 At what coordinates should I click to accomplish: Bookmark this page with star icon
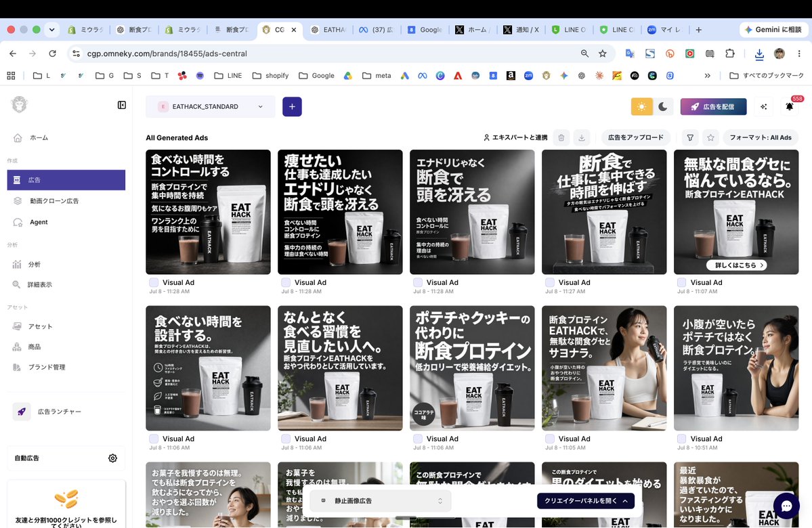[x=602, y=53]
